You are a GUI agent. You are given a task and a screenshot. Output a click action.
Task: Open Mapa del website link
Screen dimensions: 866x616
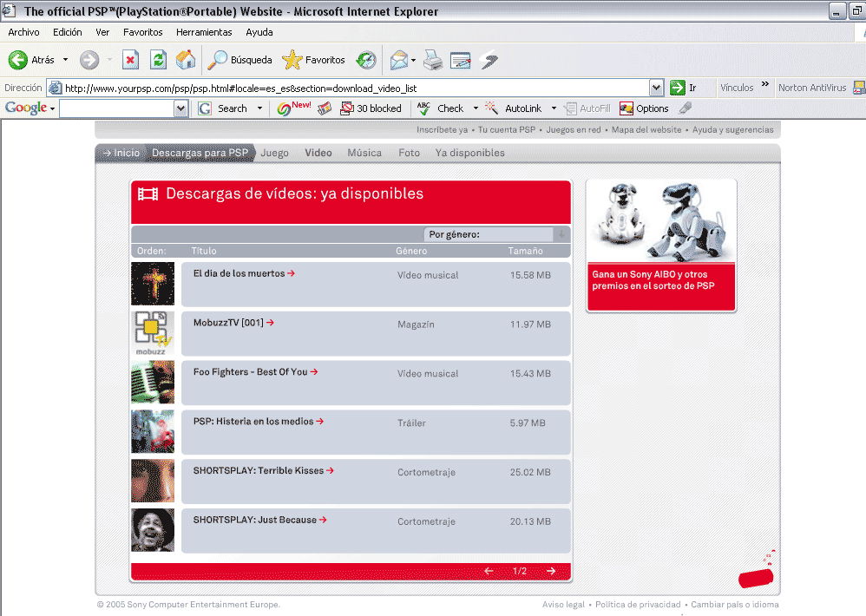[646, 130]
